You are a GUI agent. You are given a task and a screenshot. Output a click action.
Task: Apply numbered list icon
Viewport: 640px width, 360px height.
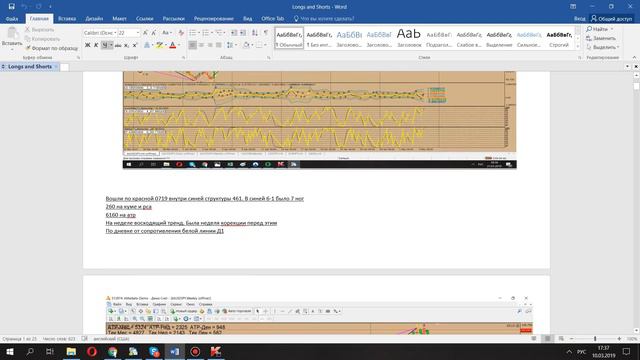click(206, 33)
